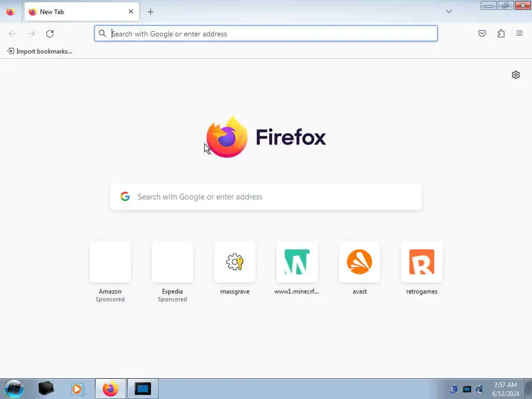Viewport: 532px width, 399px height.
Task: Click the monitor icon in system tray
Action: (467, 389)
